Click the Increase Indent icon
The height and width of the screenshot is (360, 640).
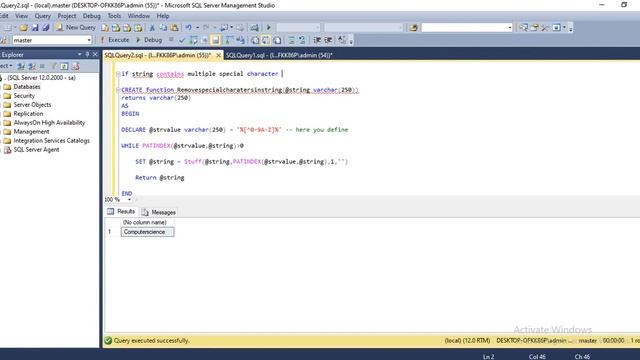pos(328,40)
